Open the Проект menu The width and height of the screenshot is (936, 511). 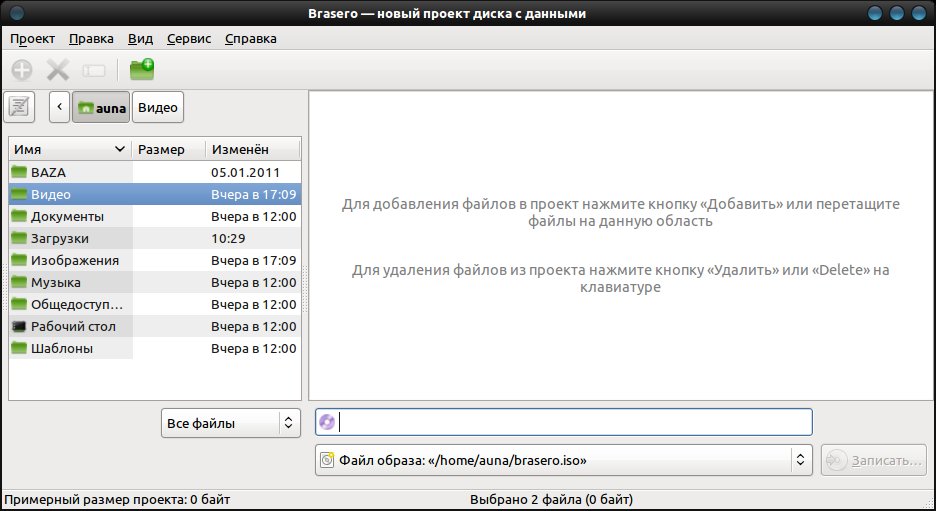[x=32, y=39]
